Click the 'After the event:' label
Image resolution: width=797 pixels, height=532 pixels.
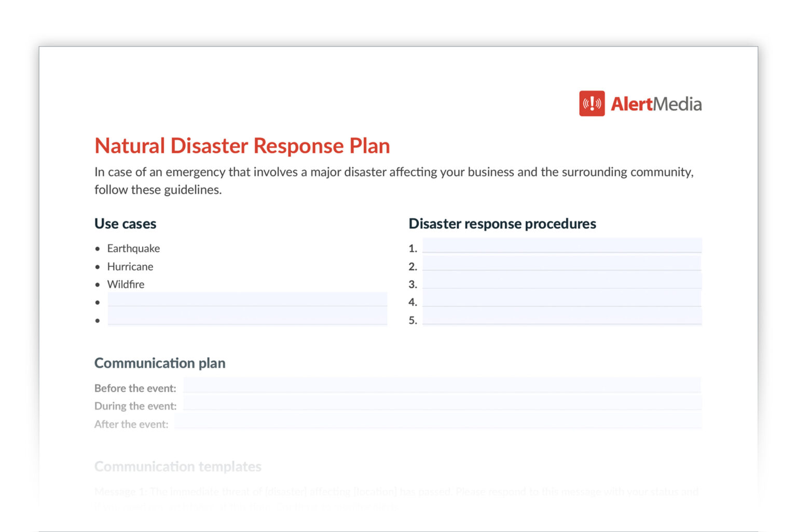(131, 424)
